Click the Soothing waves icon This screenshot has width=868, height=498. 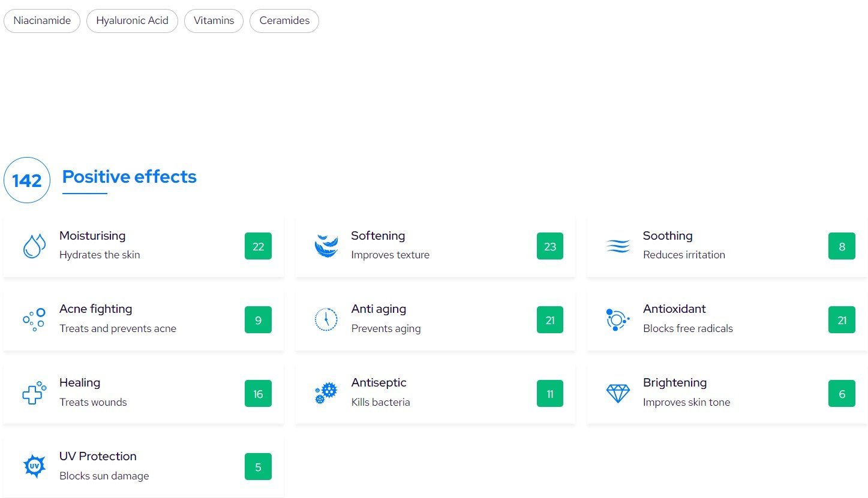coord(618,246)
